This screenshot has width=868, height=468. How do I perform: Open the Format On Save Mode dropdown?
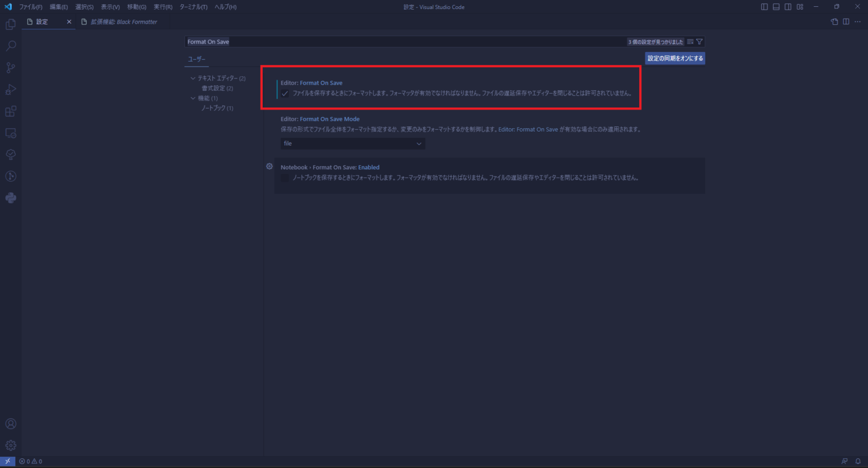click(x=353, y=143)
